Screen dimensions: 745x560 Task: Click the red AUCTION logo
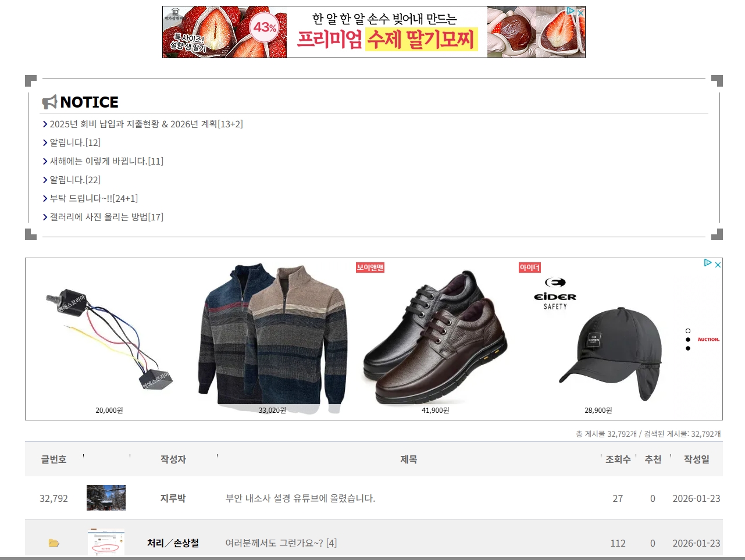click(708, 340)
